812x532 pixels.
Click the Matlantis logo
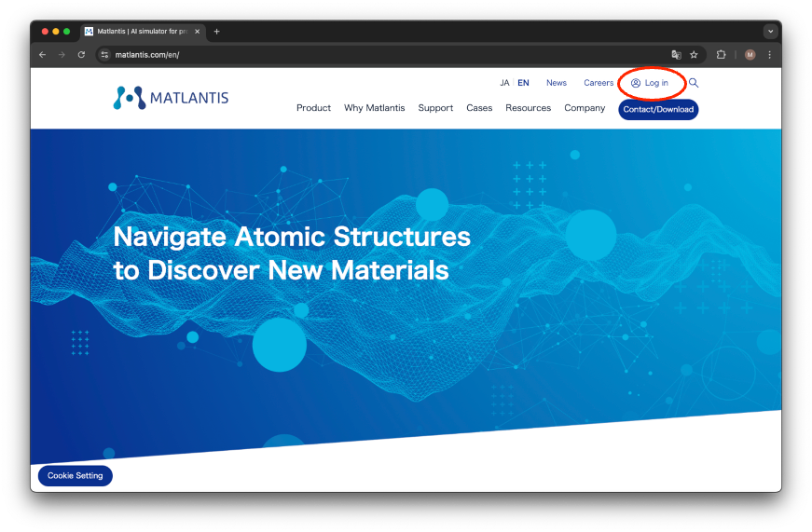(x=171, y=98)
